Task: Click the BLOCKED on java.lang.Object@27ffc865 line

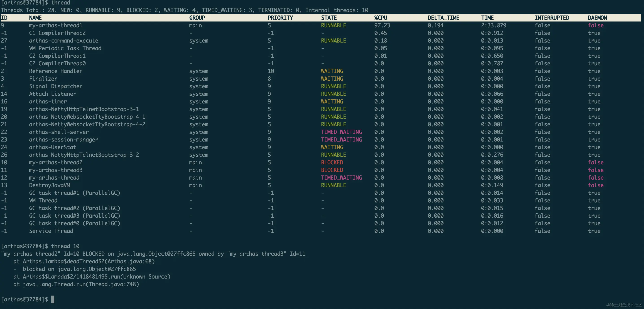Action: [153, 254]
